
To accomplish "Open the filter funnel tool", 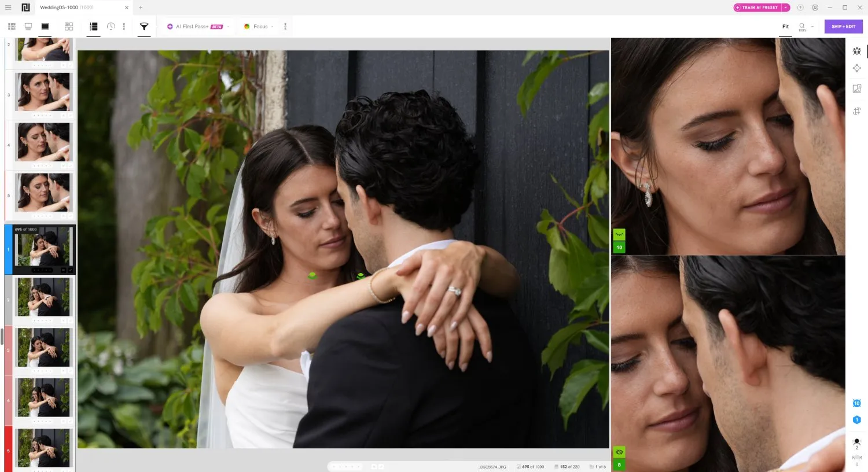I will point(144,26).
